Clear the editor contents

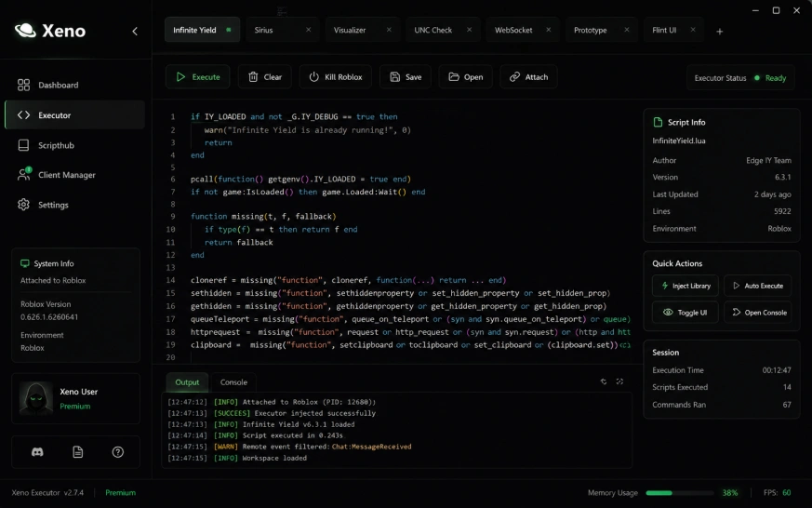(x=265, y=76)
